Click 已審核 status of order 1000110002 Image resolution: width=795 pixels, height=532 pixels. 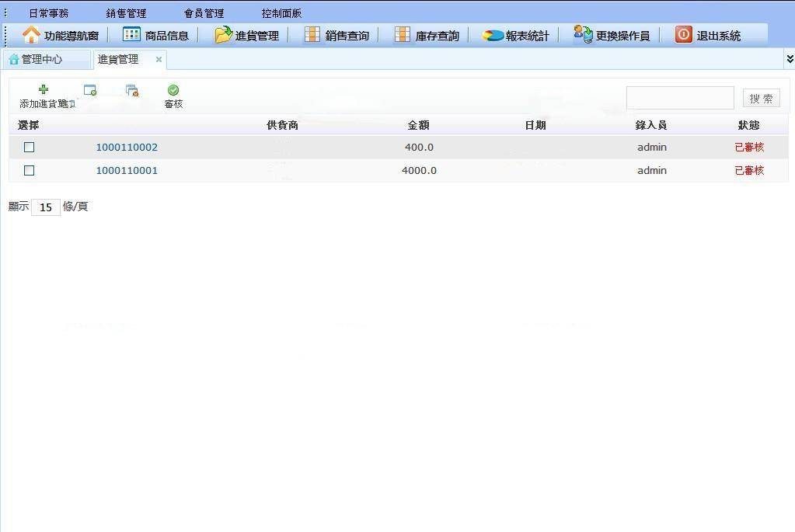[x=749, y=147]
